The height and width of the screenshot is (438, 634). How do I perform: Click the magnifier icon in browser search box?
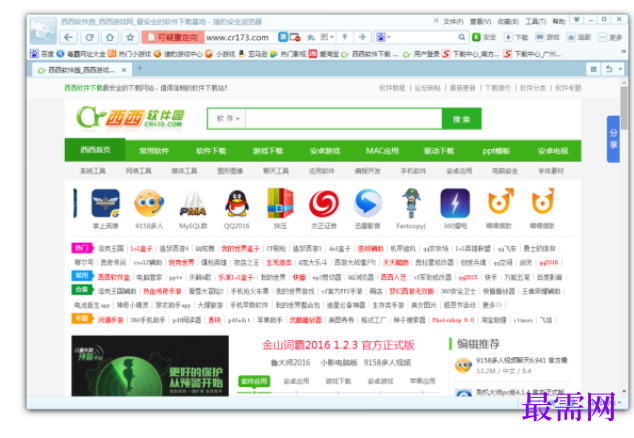click(x=461, y=37)
